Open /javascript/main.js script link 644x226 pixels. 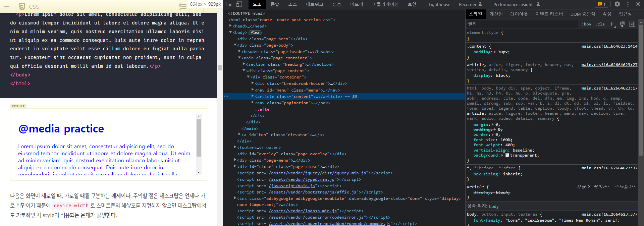(x=292, y=186)
